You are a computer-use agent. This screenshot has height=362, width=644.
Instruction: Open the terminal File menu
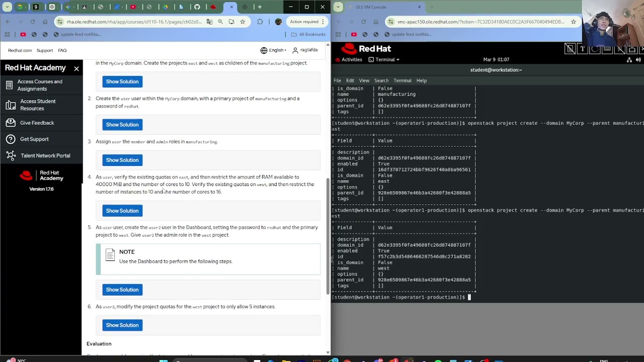coord(337,80)
